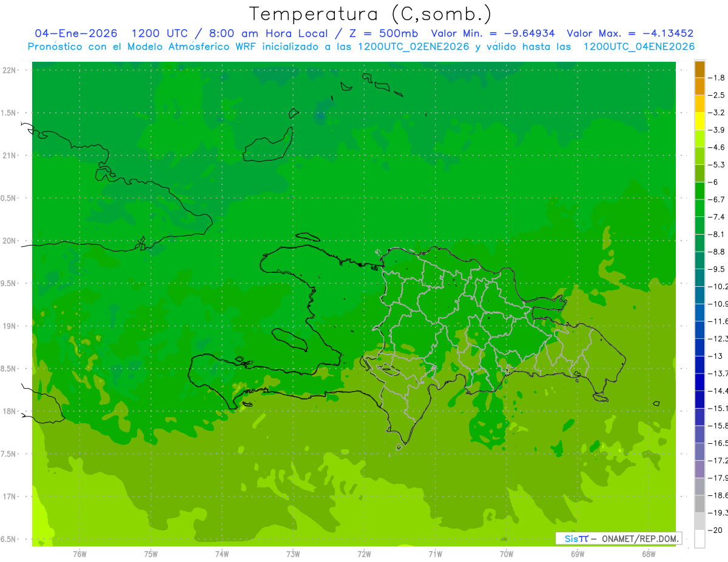The height and width of the screenshot is (562, 728).
Task: Click latitude label "18N"
Action: [9, 411]
